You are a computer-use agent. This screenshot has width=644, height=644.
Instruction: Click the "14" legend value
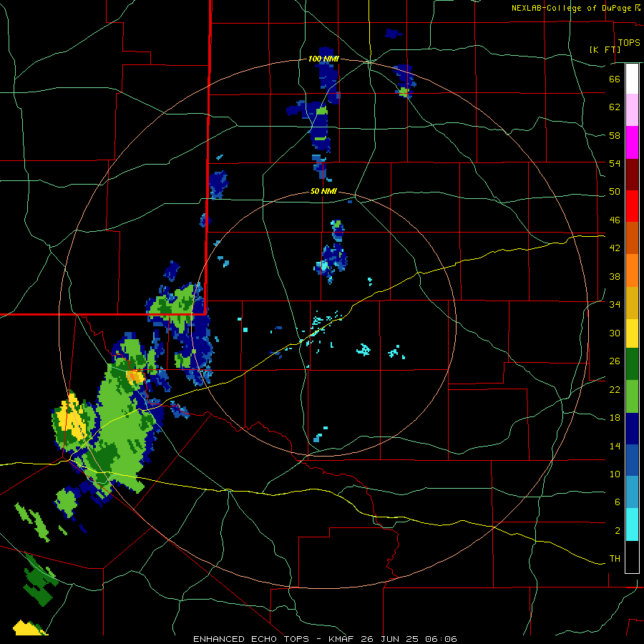click(615, 446)
